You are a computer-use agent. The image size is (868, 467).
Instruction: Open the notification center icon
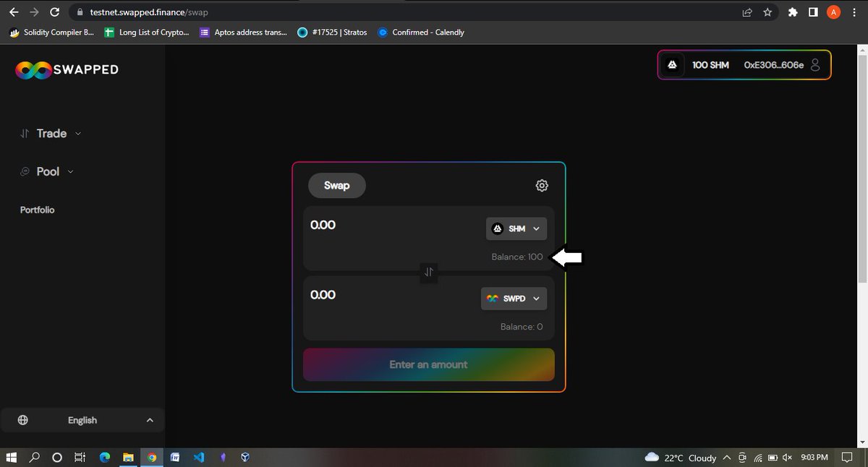point(847,458)
